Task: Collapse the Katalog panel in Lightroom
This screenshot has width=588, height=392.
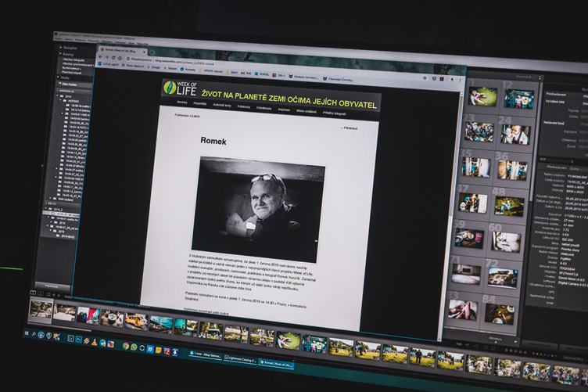Action: coord(60,54)
